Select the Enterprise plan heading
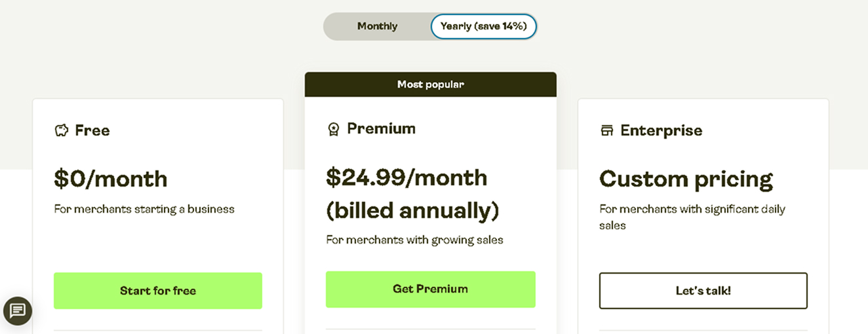The height and width of the screenshot is (334, 868). tap(661, 130)
